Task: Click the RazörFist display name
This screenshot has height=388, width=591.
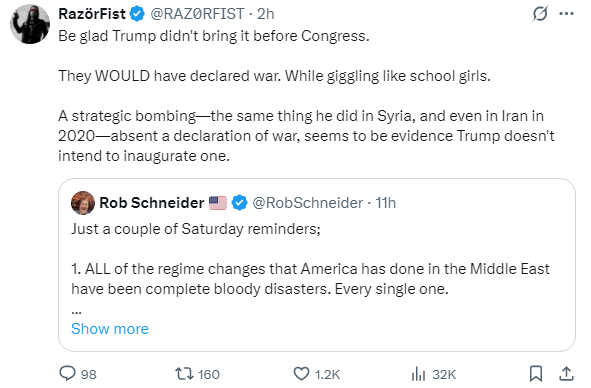Action: (92, 14)
